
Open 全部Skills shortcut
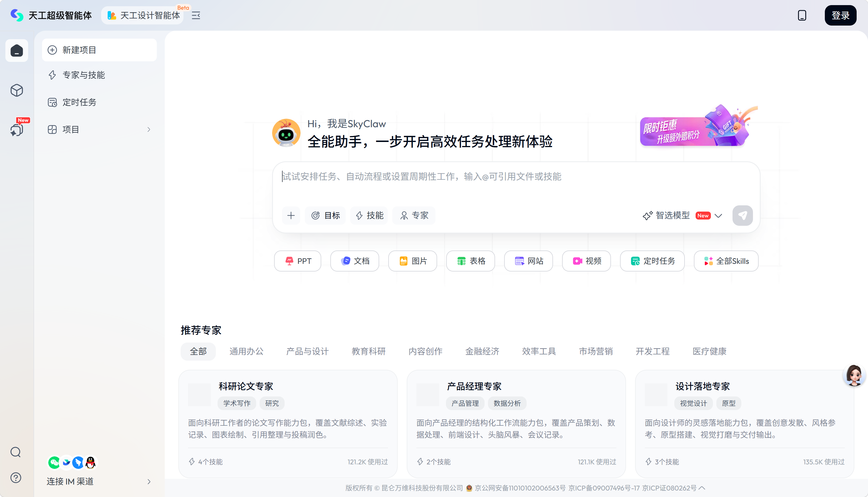(x=726, y=261)
